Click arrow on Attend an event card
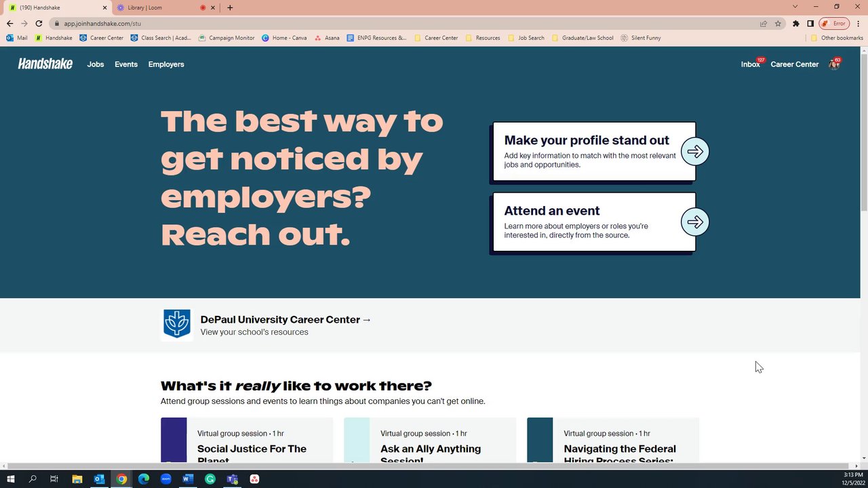Image resolution: width=868 pixels, height=488 pixels. pyautogui.click(x=695, y=222)
